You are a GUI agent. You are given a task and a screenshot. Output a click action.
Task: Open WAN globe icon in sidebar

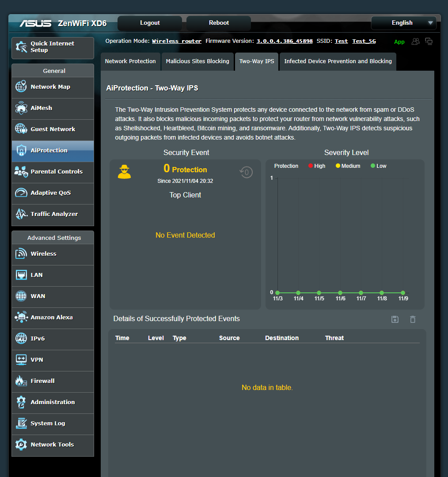pos(21,296)
